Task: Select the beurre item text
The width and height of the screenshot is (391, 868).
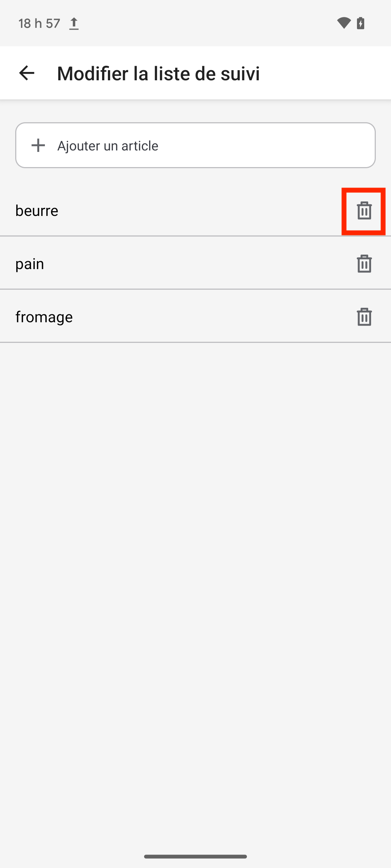Action: pyautogui.click(x=37, y=210)
